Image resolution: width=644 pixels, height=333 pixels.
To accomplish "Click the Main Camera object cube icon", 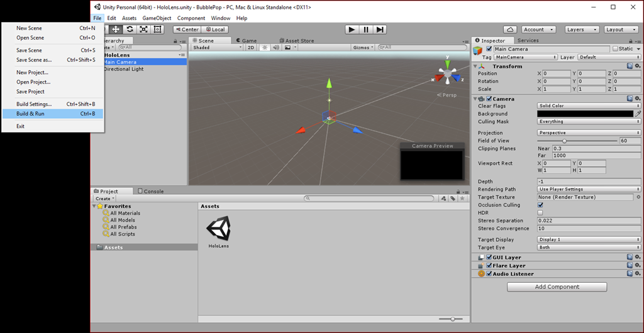I will coord(478,50).
